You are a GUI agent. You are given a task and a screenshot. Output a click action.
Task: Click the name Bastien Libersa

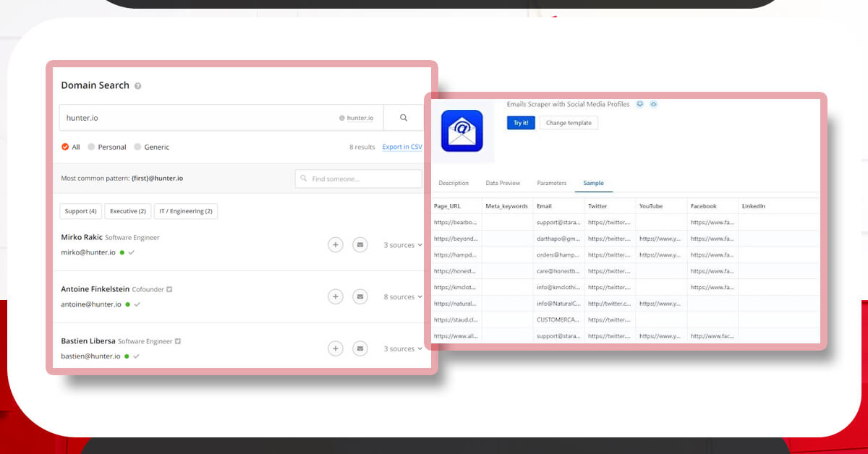tap(88, 341)
